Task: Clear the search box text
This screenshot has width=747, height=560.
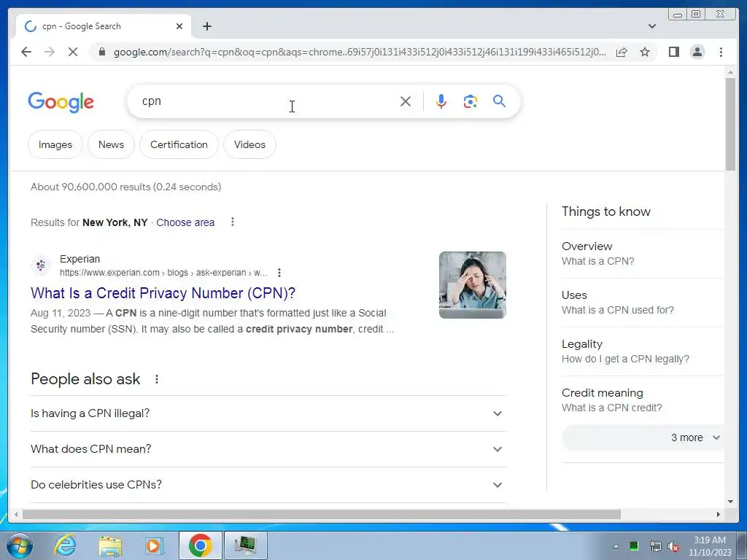Action: 406,101
